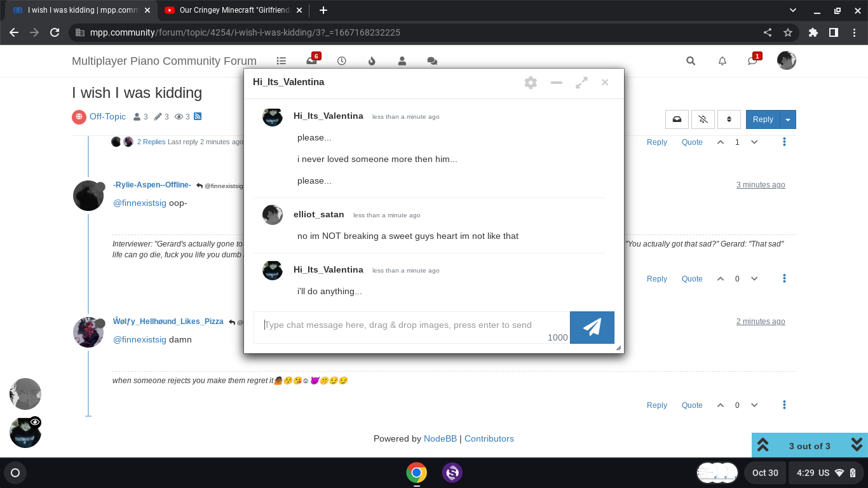The image size is (868, 488).
Task: Open the Popular flame icon in header
Action: pyautogui.click(x=372, y=61)
